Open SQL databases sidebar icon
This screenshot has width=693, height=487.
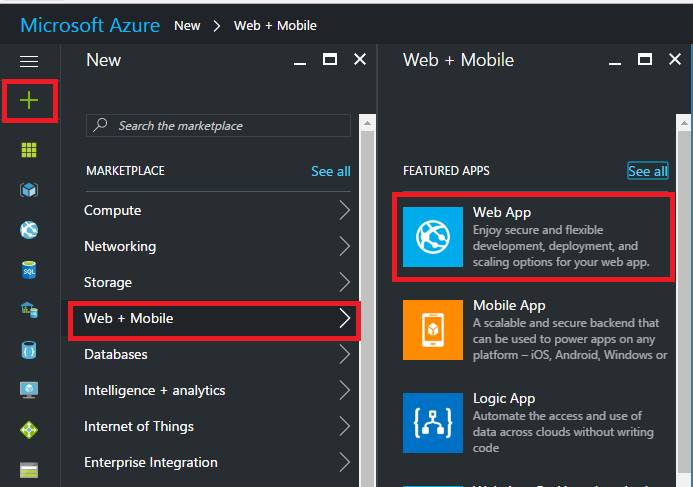[29, 270]
